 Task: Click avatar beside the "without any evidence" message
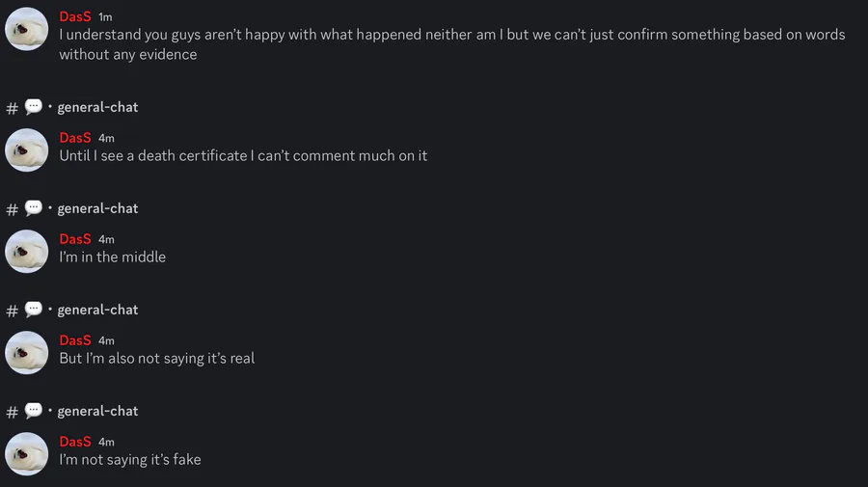pos(27,29)
